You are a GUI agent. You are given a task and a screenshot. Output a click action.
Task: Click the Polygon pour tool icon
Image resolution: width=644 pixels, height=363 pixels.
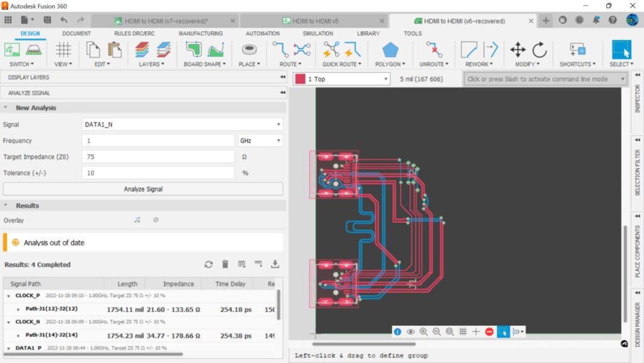click(x=391, y=50)
